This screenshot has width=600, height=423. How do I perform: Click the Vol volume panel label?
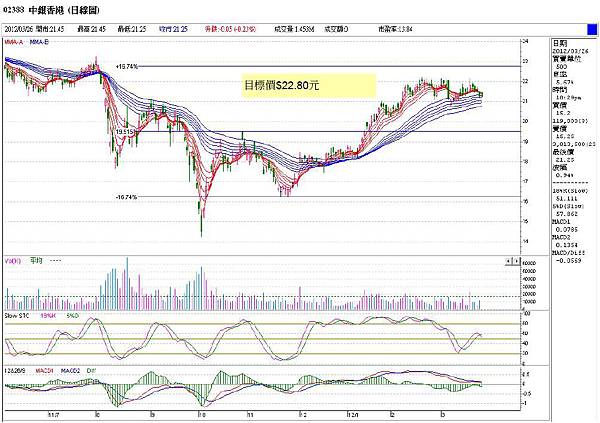[13, 261]
